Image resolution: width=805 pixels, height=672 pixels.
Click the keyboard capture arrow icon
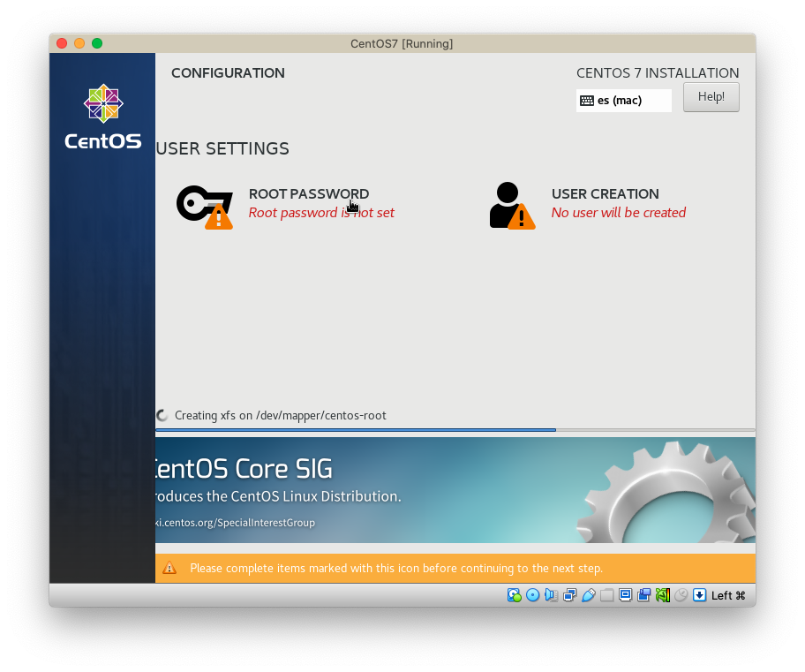699,595
